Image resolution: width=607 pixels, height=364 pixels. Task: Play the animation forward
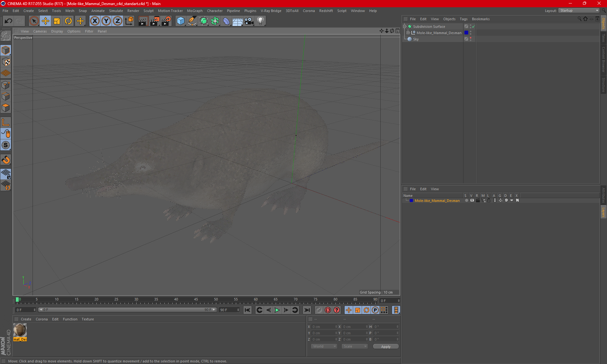pyautogui.click(x=277, y=310)
